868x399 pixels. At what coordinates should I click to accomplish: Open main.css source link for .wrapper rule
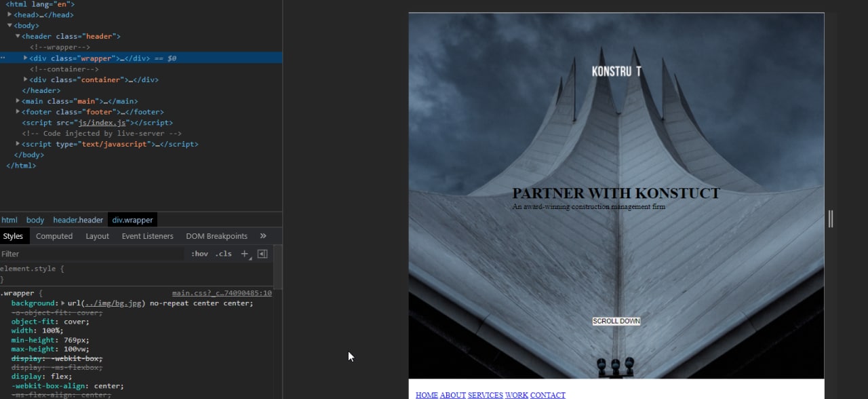[x=222, y=293]
